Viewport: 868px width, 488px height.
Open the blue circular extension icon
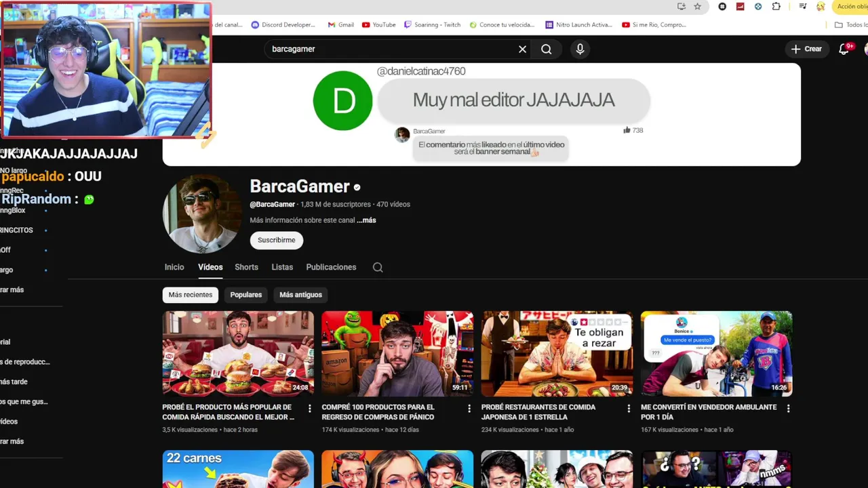(x=758, y=6)
